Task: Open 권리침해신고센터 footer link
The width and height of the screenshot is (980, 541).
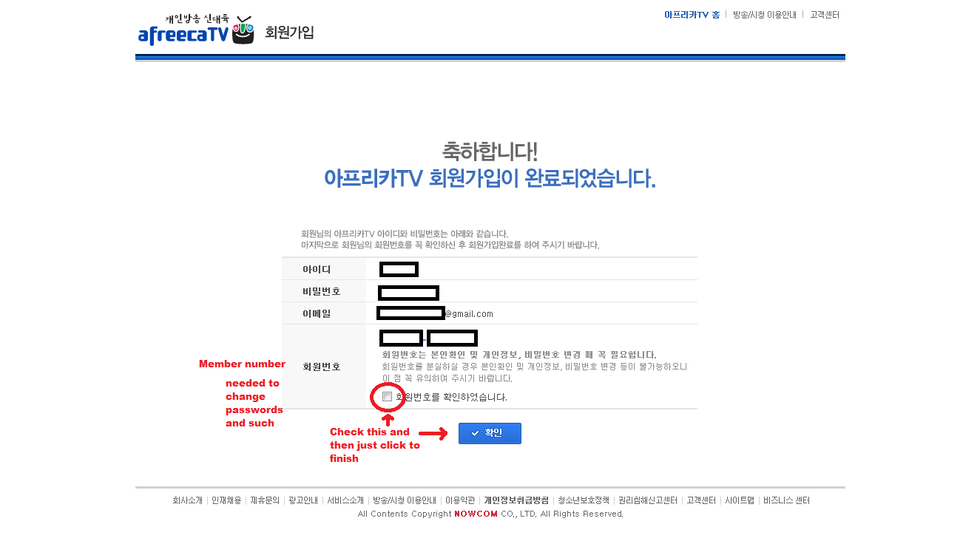Action: (648, 500)
